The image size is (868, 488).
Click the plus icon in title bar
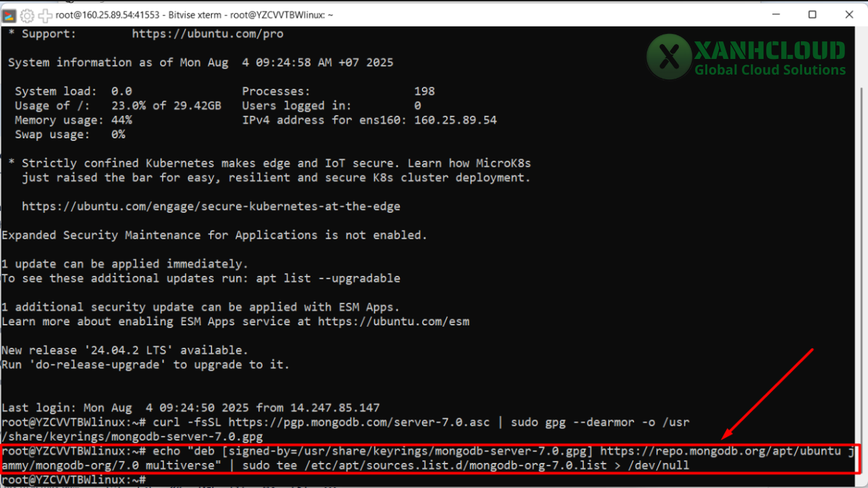click(x=45, y=15)
